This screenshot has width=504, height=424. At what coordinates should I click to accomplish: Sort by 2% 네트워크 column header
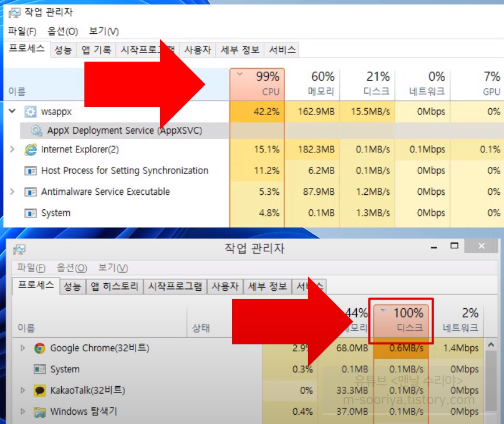(x=456, y=320)
